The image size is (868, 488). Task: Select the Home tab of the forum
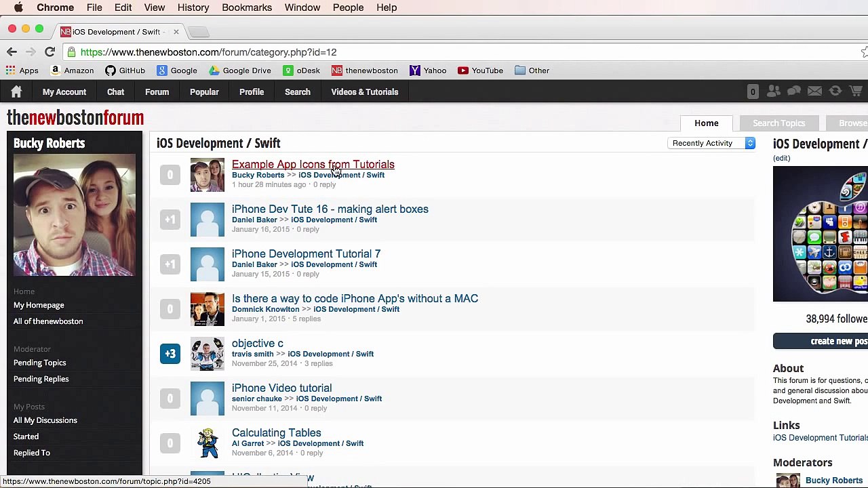(x=706, y=123)
